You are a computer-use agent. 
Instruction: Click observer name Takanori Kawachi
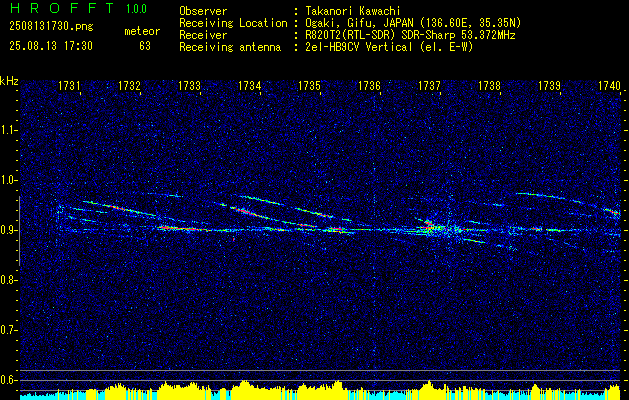click(351, 11)
